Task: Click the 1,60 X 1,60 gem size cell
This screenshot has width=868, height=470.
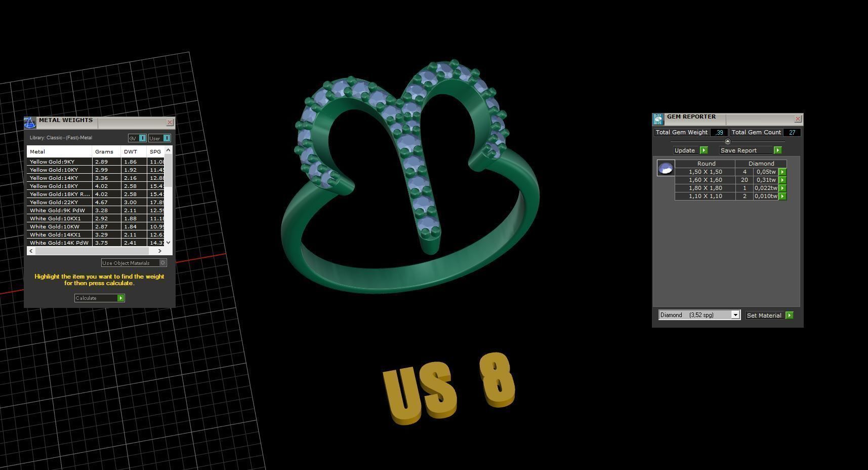Action: 705,180
